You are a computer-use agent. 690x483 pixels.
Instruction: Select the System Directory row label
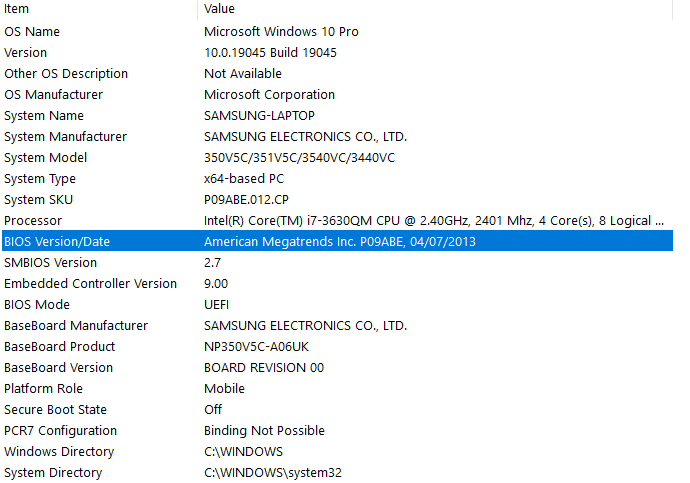click(x=53, y=473)
